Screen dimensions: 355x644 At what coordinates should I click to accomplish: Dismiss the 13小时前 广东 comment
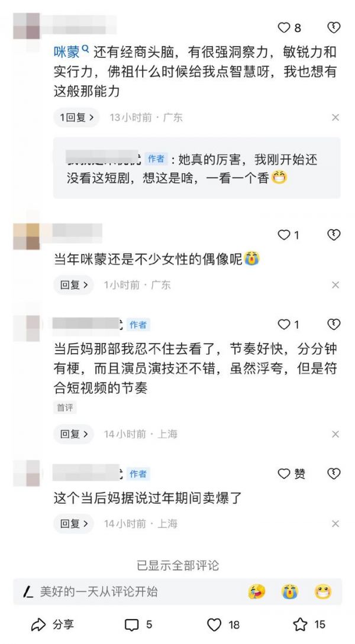click(335, 118)
